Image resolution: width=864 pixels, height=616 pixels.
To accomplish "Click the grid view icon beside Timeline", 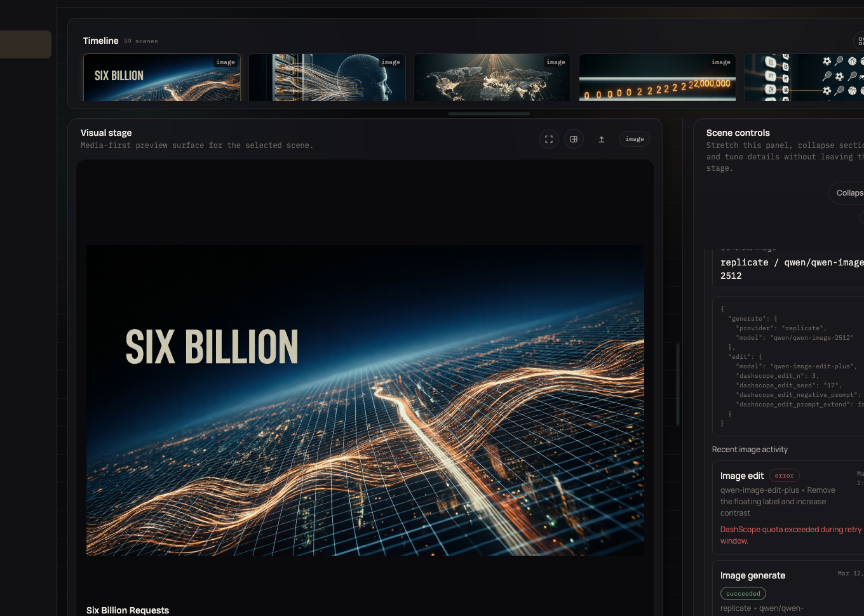I will coord(860,41).
